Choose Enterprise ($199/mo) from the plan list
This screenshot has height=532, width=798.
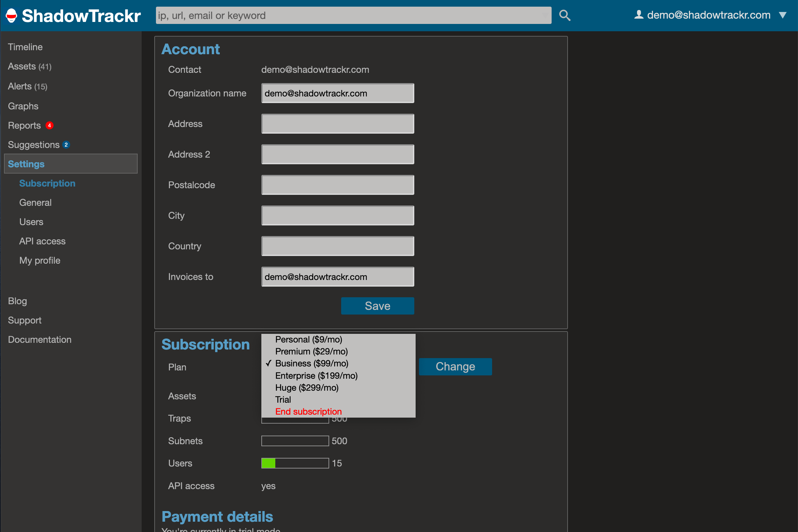[x=316, y=376]
